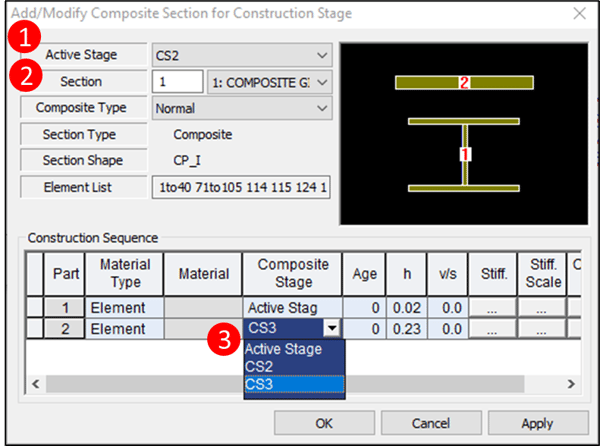This screenshot has width=600, height=446.
Task: Select Part 2 row header
Action: click(x=64, y=329)
